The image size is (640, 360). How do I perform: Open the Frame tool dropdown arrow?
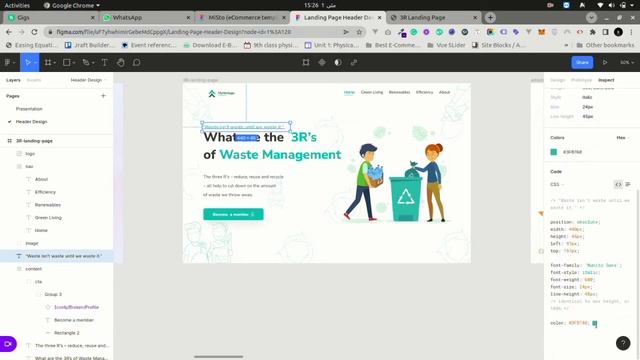tap(55, 62)
